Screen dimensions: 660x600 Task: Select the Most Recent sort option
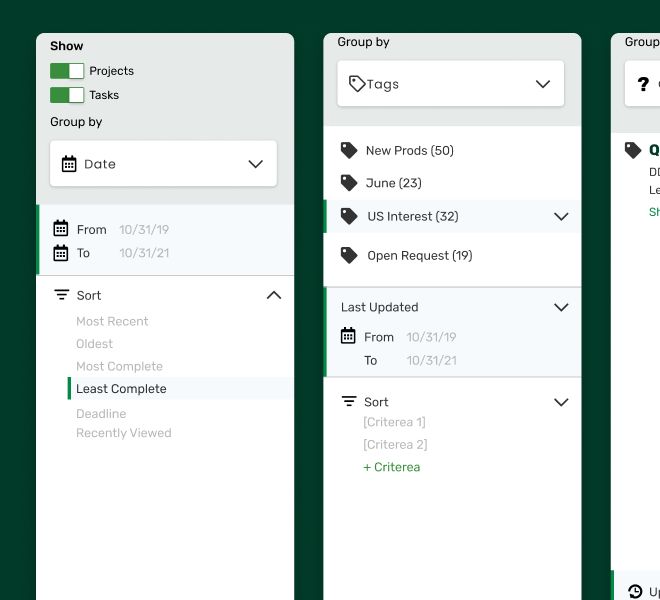112,321
